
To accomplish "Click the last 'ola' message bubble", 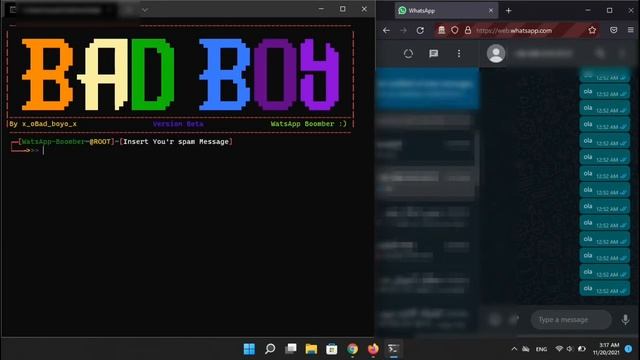I will coord(604,289).
